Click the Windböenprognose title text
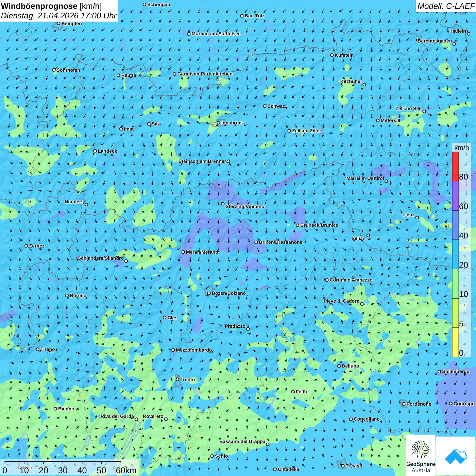The image size is (476, 476). 39,6
